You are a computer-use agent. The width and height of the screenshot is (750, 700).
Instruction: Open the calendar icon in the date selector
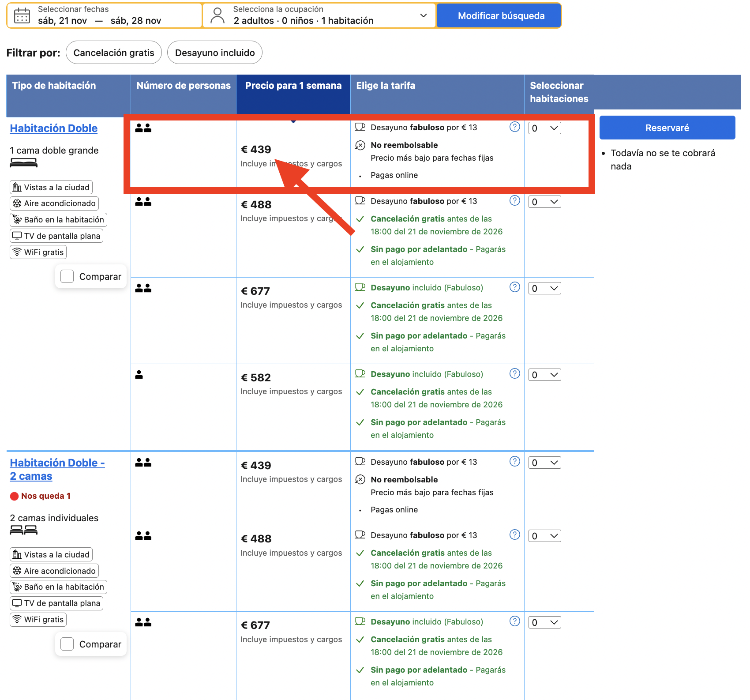(22, 16)
